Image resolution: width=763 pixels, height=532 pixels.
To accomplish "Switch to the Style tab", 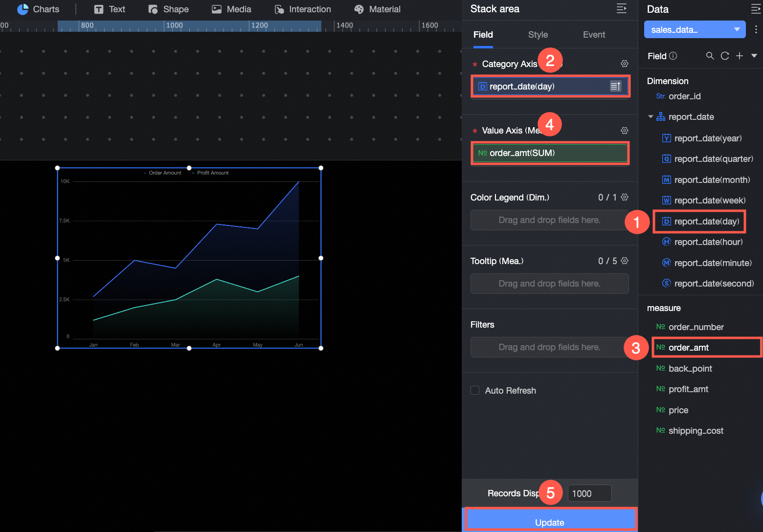I will coord(538,35).
